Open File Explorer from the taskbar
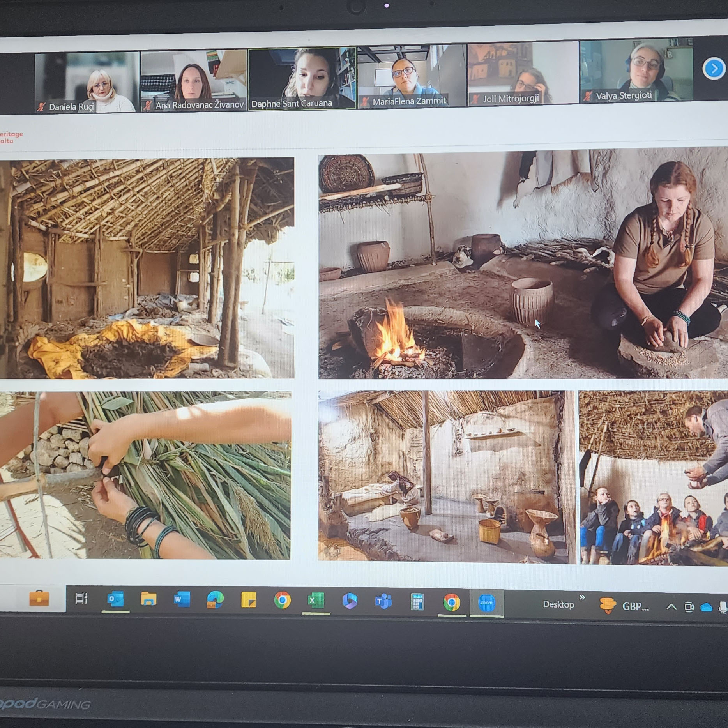The height and width of the screenshot is (728, 728). [148, 599]
